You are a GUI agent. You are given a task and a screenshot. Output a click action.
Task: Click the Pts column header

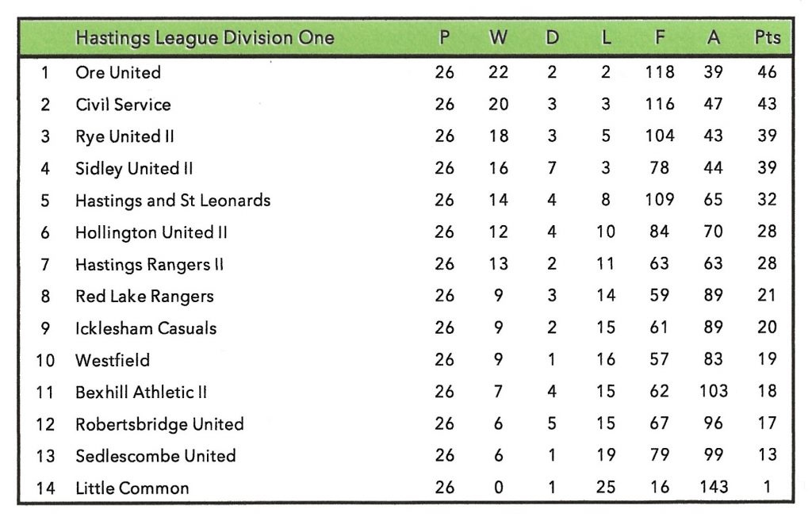(x=767, y=38)
